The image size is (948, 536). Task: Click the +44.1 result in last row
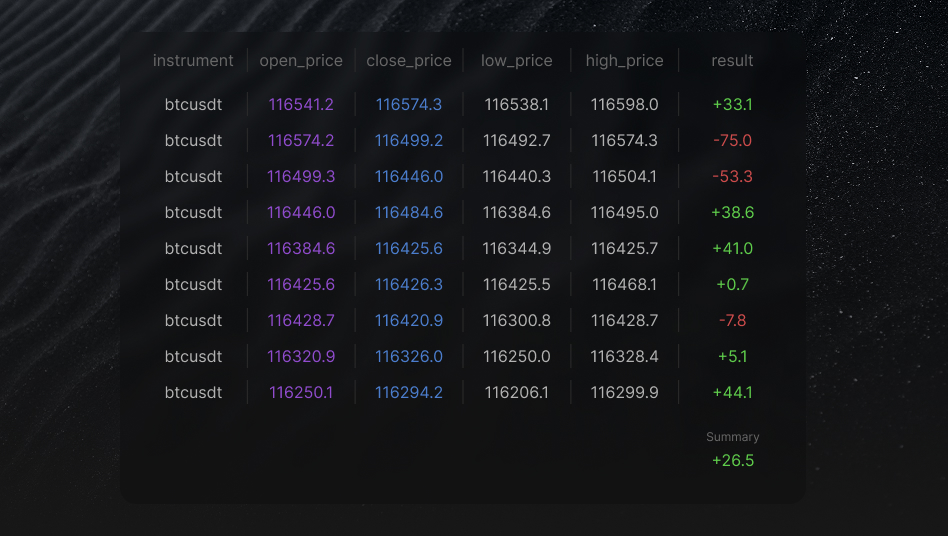coord(732,392)
